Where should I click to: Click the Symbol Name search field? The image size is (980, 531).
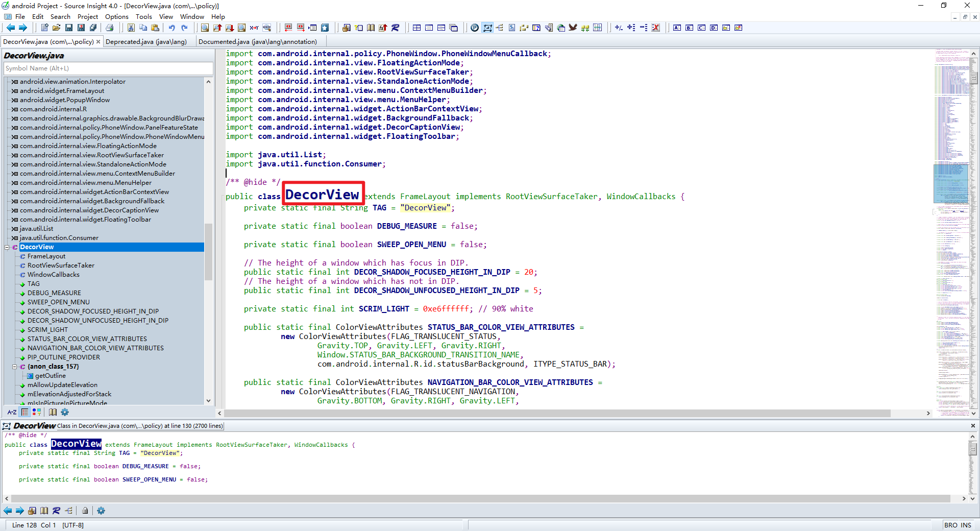[x=108, y=68]
